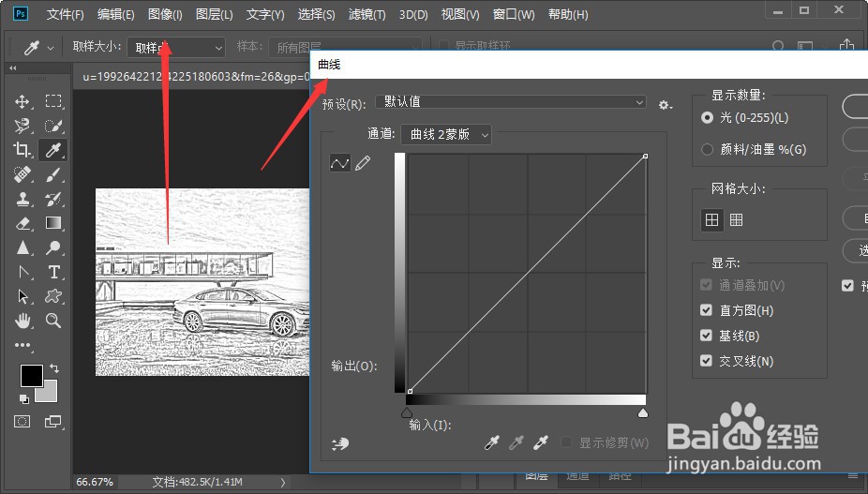Select the Crop tool

tap(22, 150)
